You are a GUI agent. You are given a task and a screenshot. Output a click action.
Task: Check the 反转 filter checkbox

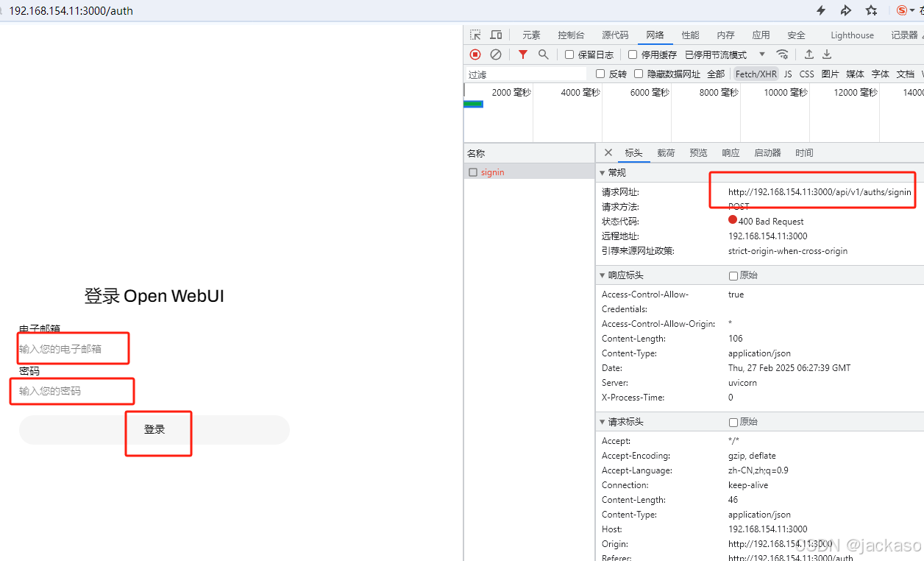[x=600, y=74]
